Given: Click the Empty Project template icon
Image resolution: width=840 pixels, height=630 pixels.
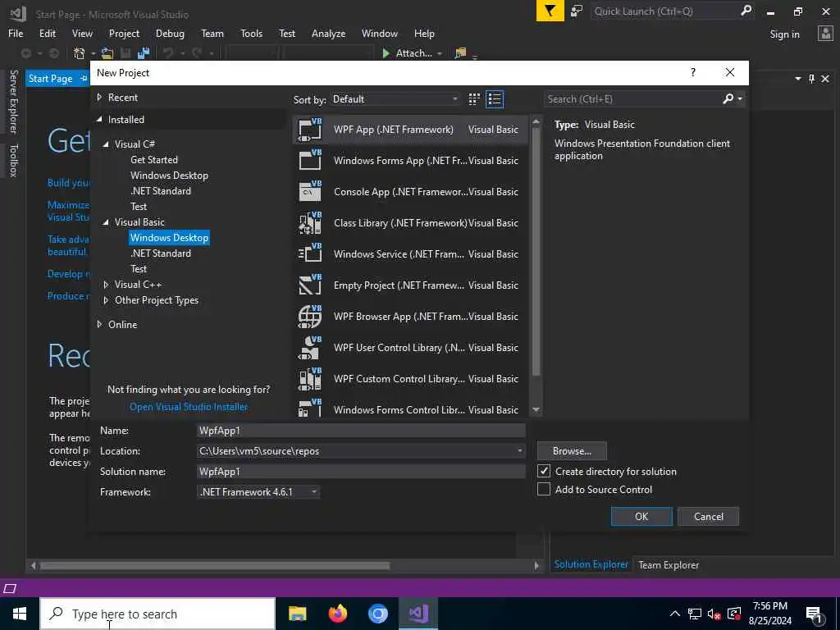Looking at the screenshot, I should coord(309,285).
